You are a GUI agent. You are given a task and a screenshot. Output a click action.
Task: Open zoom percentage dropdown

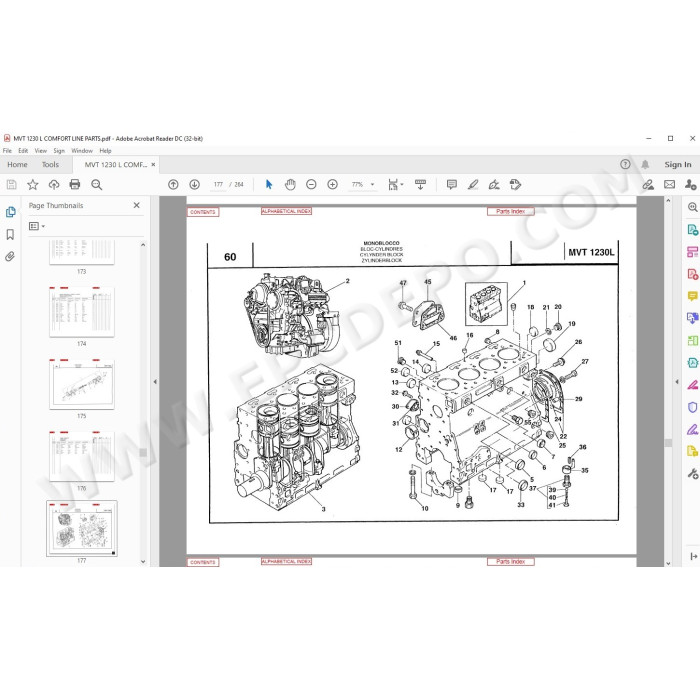(x=372, y=184)
